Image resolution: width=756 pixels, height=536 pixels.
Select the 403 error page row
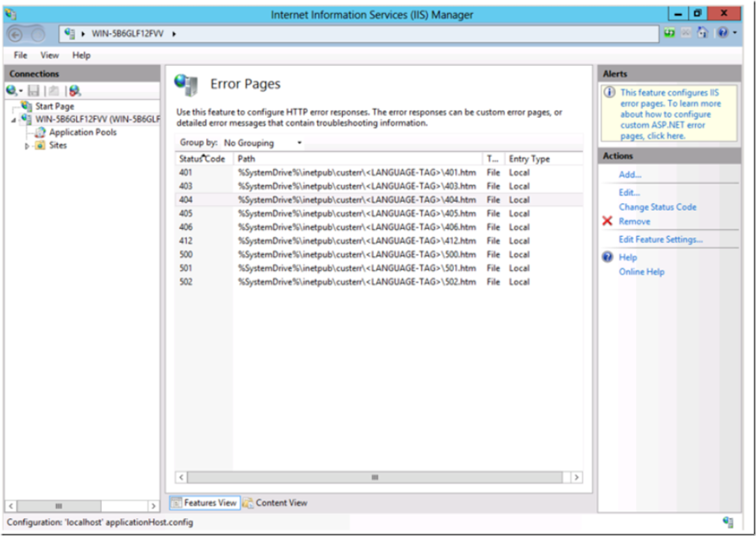[x=379, y=186]
